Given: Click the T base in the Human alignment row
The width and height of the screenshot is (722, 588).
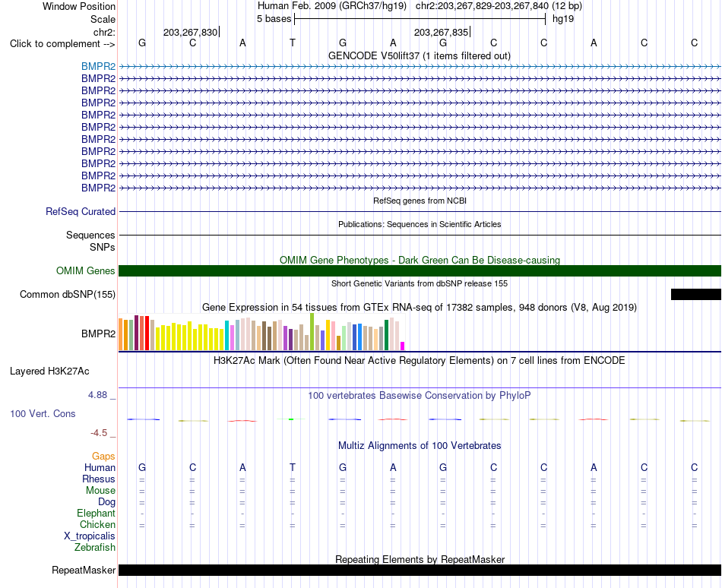Looking at the screenshot, I should pyautogui.click(x=293, y=467).
